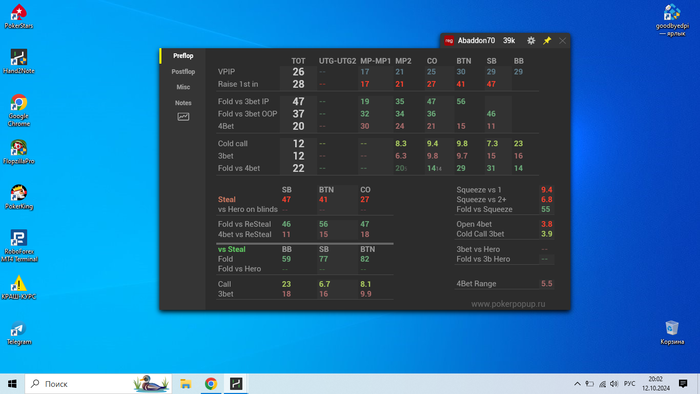700x394 pixels.
Task: Open File Explorer from taskbar
Action: click(185, 384)
